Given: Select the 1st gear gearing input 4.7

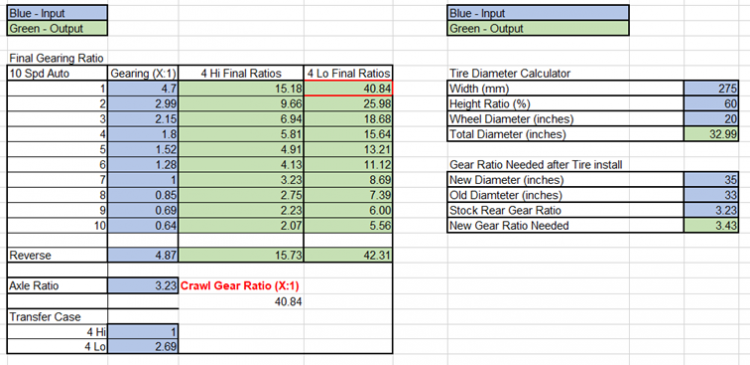Looking at the screenshot, I should coord(143,88).
